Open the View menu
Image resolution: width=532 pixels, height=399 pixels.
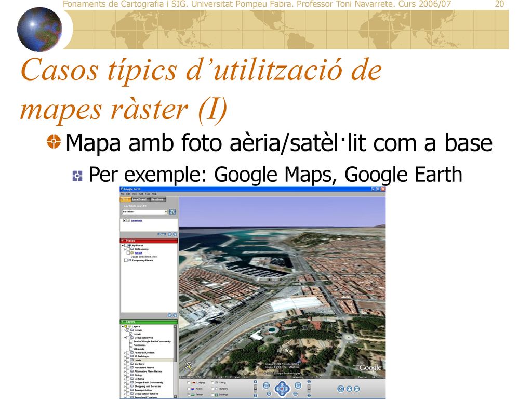(135, 194)
